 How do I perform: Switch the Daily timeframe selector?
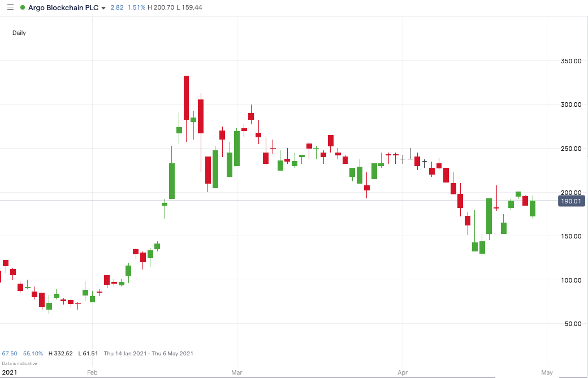pyautogui.click(x=19, y=33)
